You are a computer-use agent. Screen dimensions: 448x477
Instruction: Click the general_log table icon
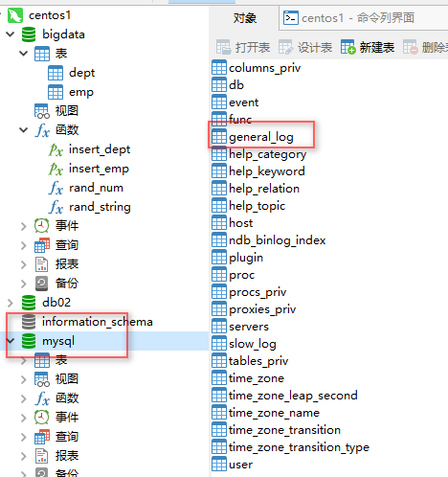pos(219,137)
